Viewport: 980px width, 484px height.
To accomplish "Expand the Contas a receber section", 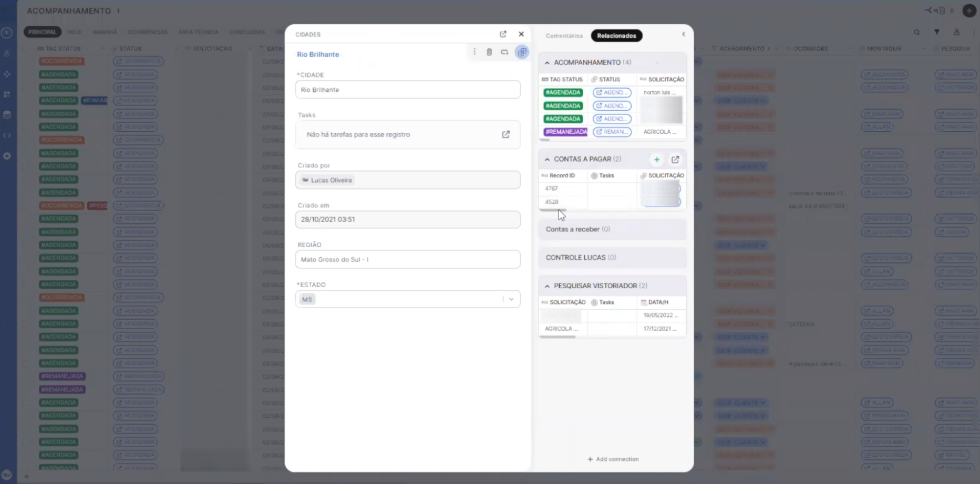I will coord(577,229).
